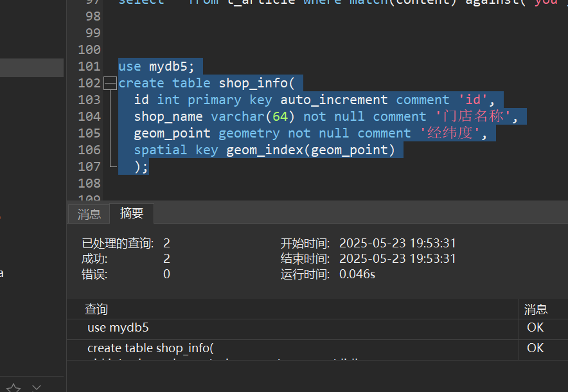
Task: Click the '门店名称' comment string
Action: (473, 116)
